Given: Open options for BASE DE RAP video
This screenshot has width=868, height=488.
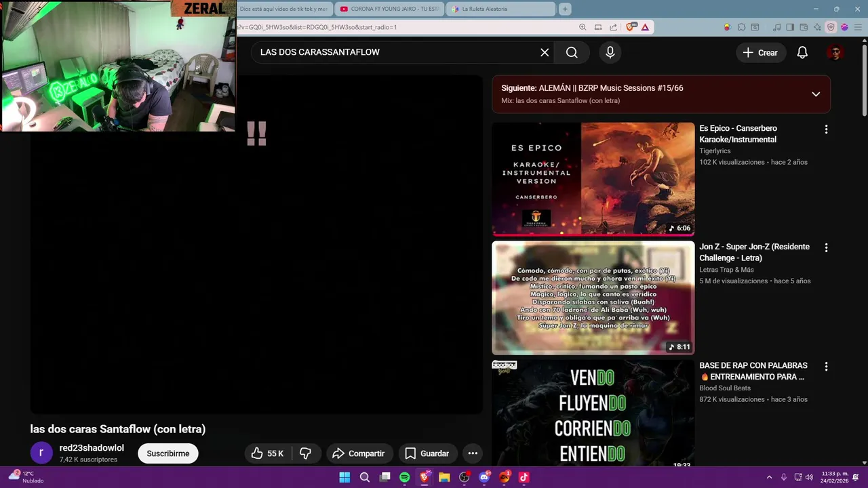Looking at the screenshot, I should click(x=826, y=366).
